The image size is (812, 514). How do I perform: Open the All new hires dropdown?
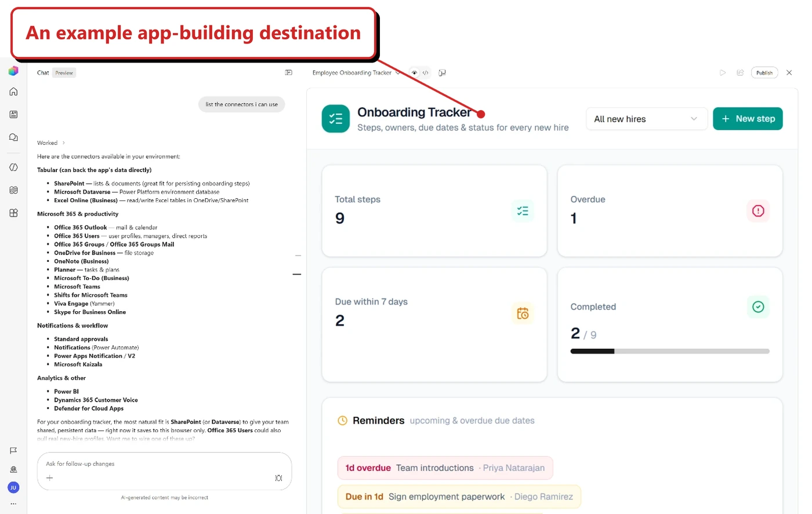tap(646, 119)
